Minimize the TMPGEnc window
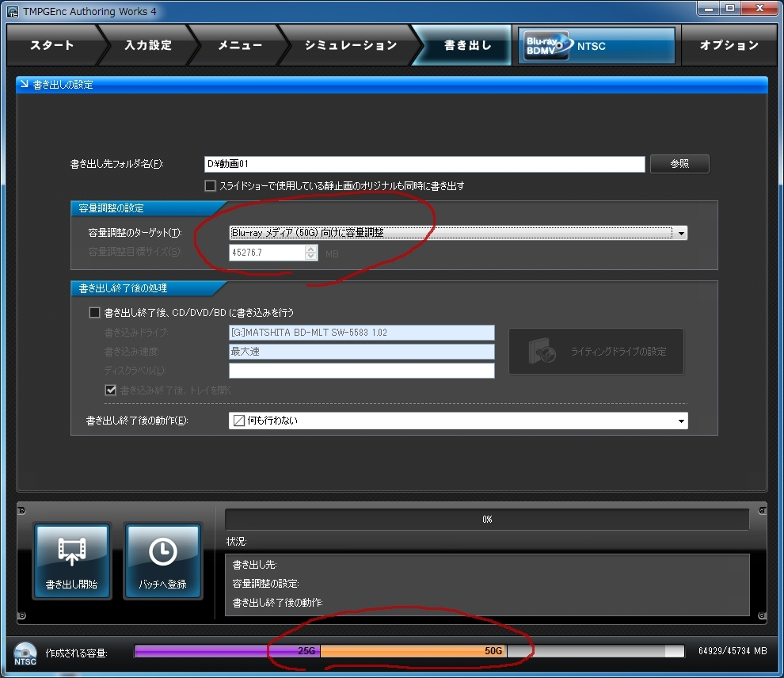 [x=709, y=9]
